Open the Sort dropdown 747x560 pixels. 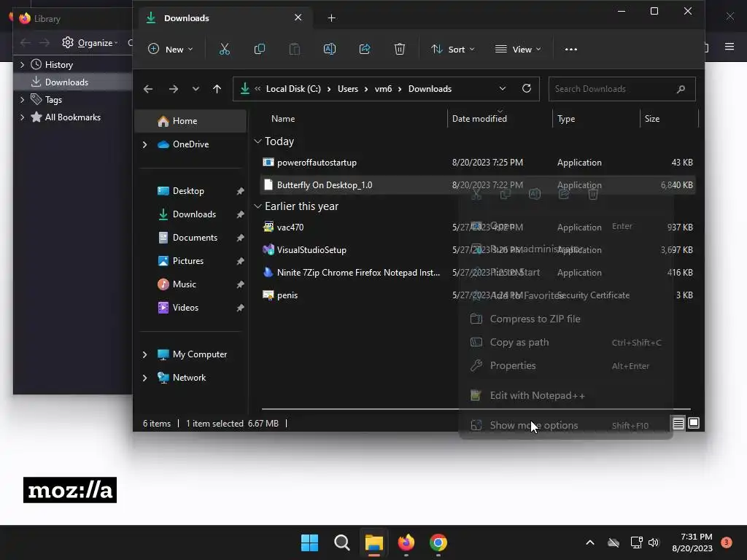(452, 49)
